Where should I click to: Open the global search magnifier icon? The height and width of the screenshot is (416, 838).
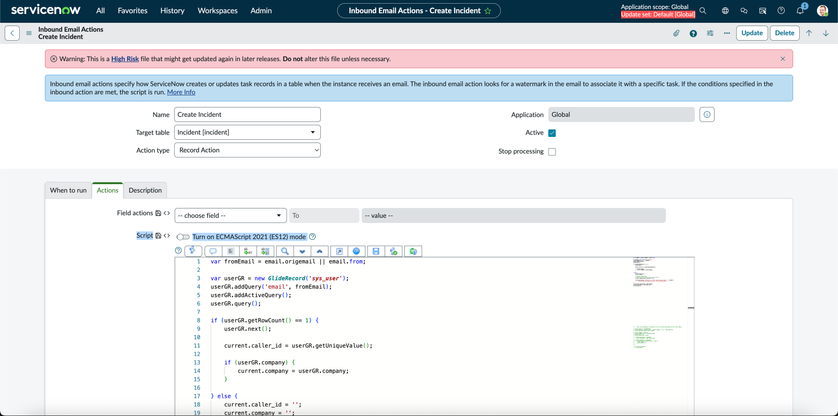703,11
